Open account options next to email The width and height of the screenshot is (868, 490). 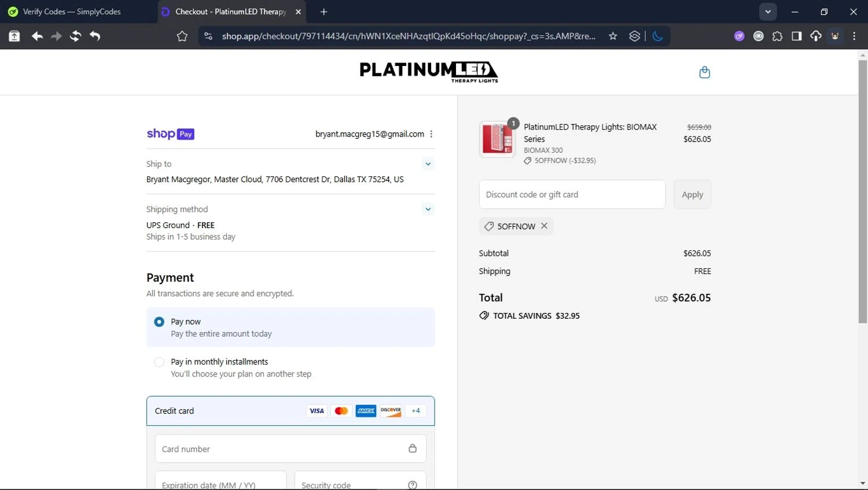coord(431,134)
